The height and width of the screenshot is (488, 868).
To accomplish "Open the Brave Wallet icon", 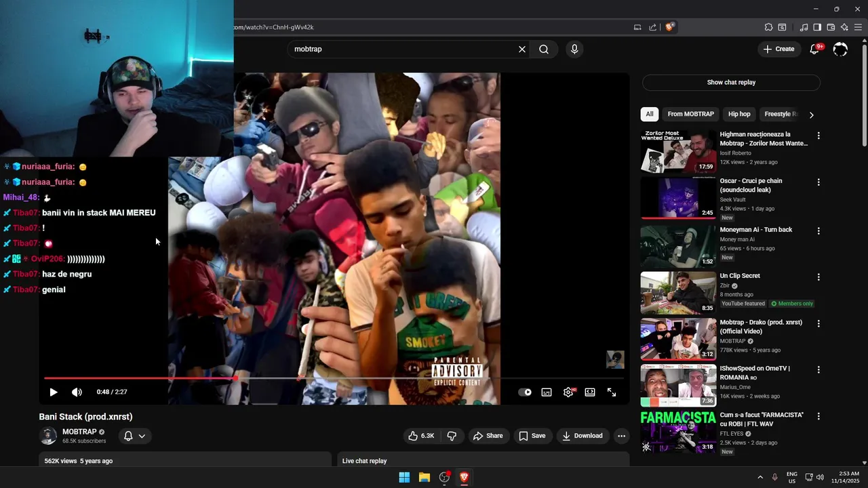I will coord(831,27).
